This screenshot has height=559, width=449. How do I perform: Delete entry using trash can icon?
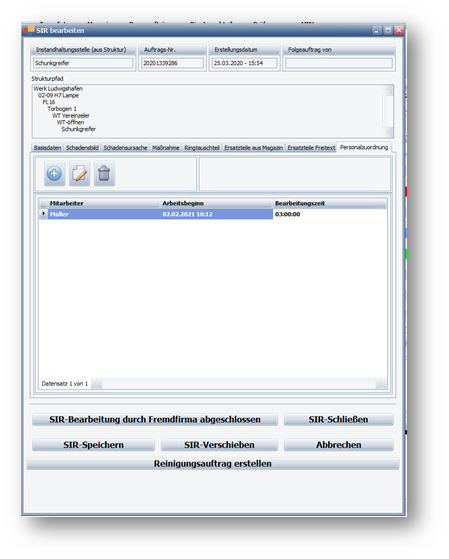pyautogui.click(x=104, y=174)
